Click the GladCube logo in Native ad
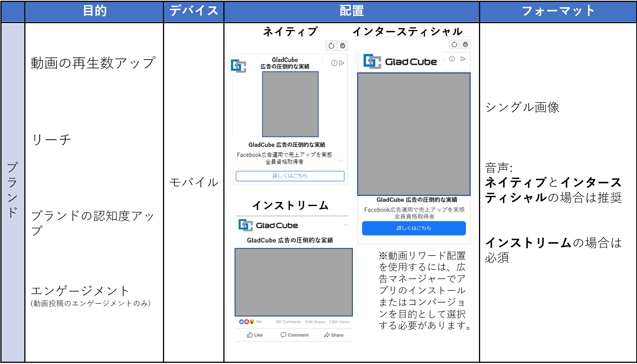 [x=239, y=66]
